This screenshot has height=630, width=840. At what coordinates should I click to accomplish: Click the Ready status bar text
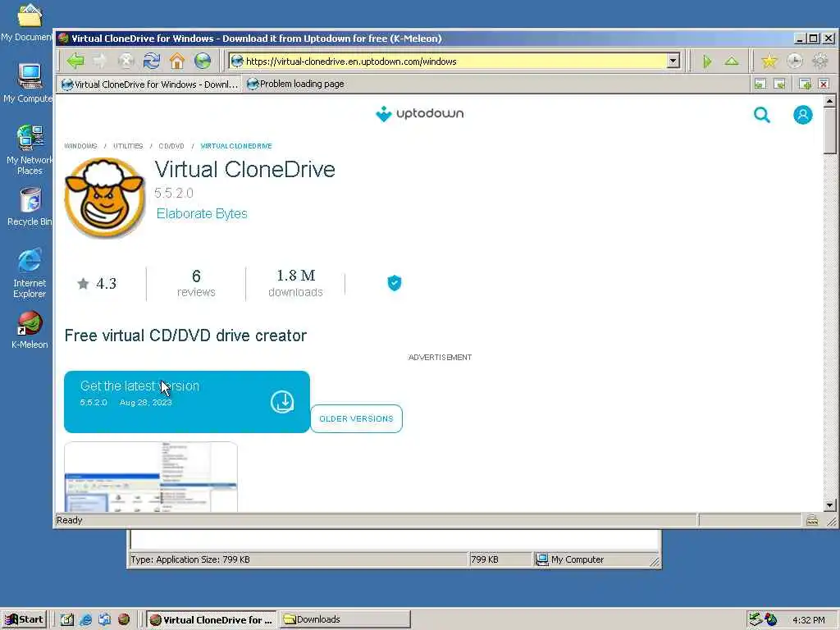tap(69, 520)
